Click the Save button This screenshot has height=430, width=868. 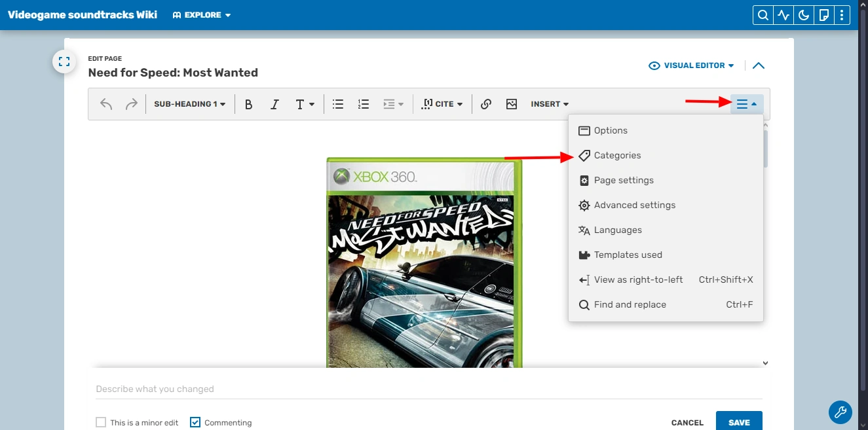coord(739,422)
